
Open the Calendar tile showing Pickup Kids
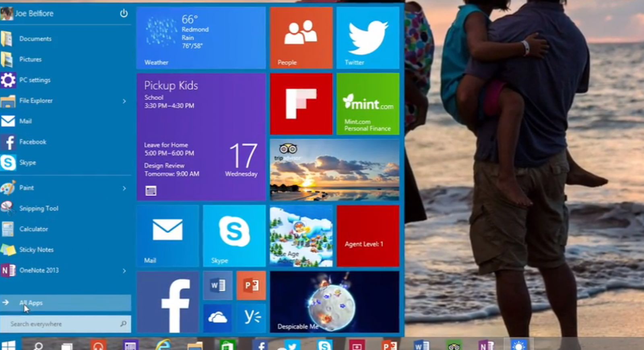pyautogui.click(x=201, y=137)
